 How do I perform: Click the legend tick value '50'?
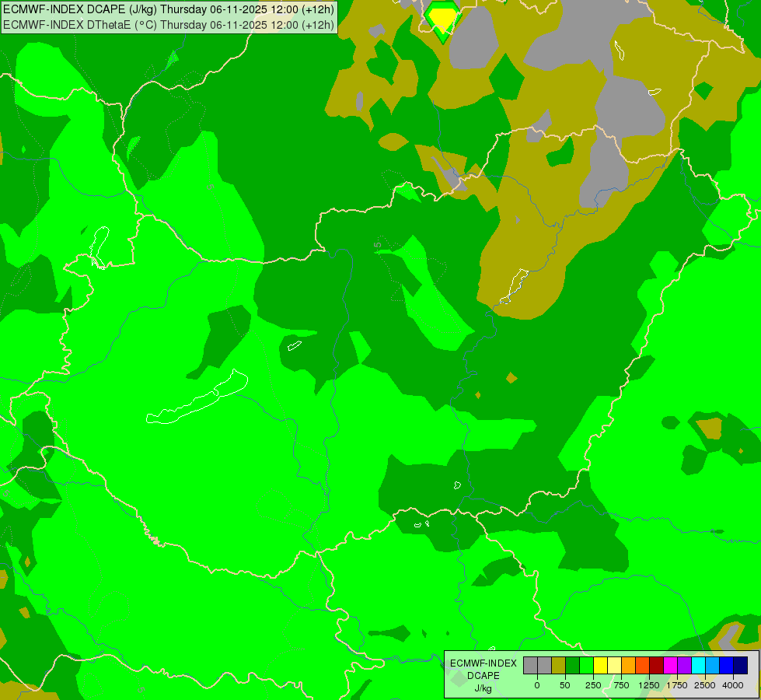(565, 685)
